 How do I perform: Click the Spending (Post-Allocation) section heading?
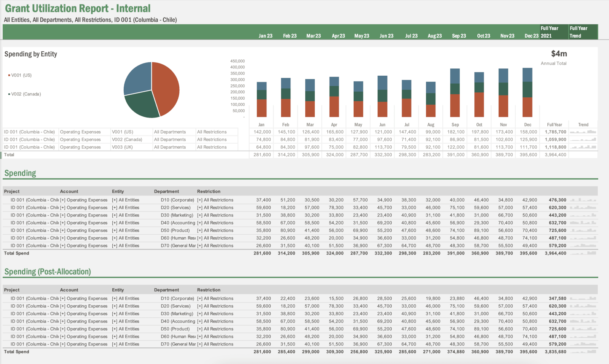coord(48,272)
